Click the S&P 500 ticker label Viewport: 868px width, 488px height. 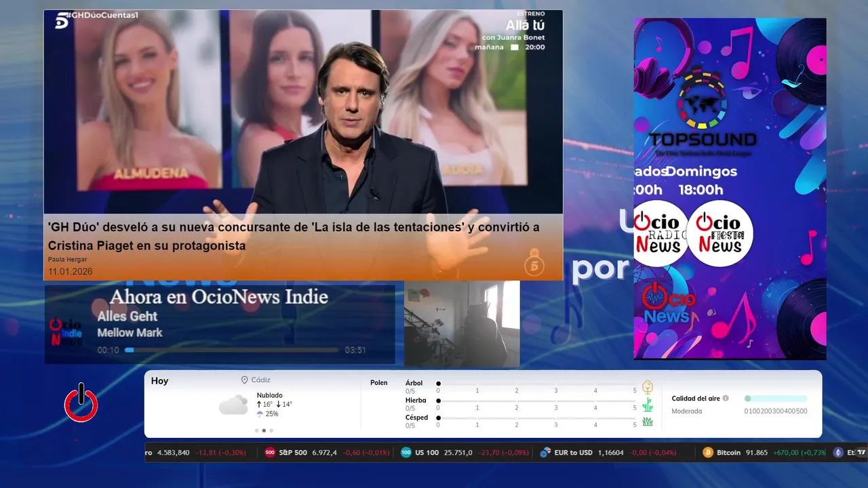click(x=293, y=452)
